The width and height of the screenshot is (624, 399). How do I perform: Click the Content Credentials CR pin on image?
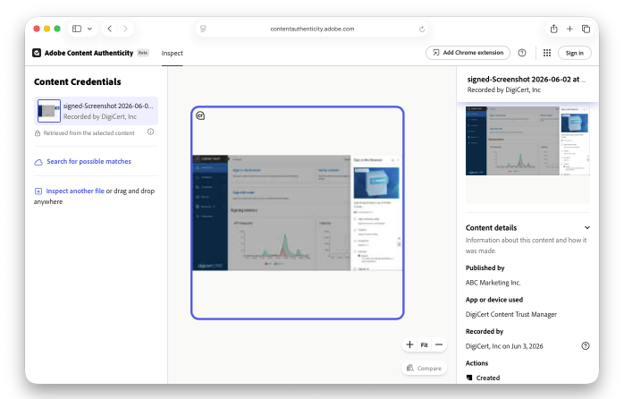click(200, 116)
